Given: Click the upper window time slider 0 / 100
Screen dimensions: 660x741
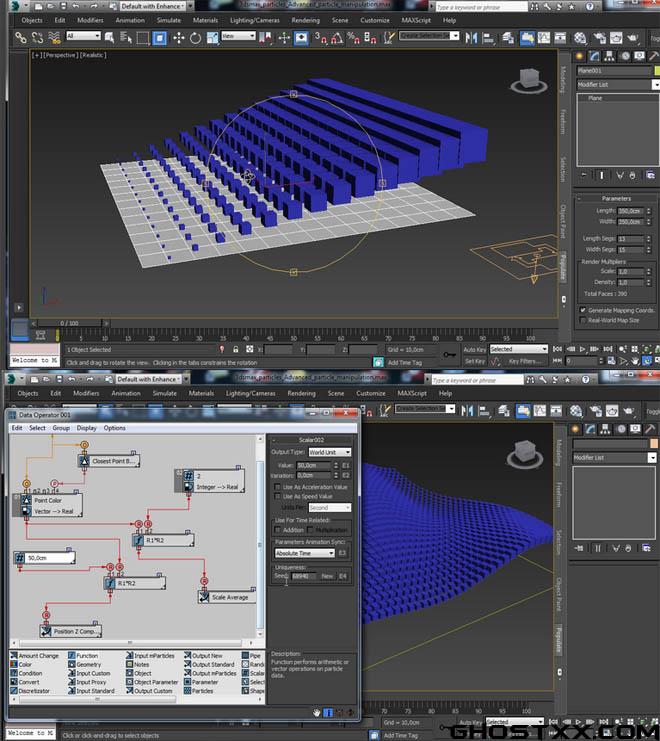Looking at the screenshot, I should tap(69, 323).
